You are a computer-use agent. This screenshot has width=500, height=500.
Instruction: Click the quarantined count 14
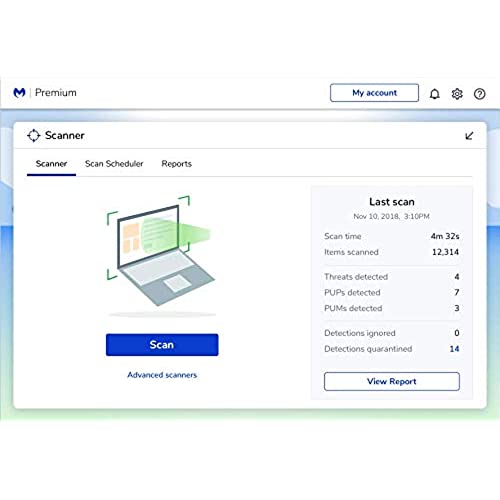(454, 349)
